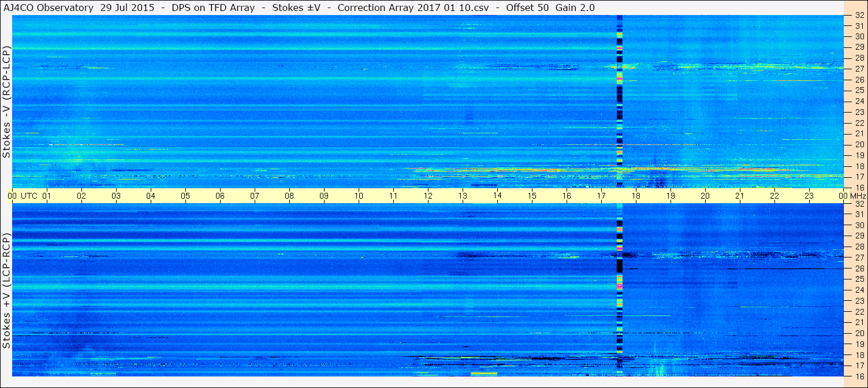This screenshot has height=388, width=868.
Task: Click the 'Gain 2.0' header value
Action: click(575, 8)
